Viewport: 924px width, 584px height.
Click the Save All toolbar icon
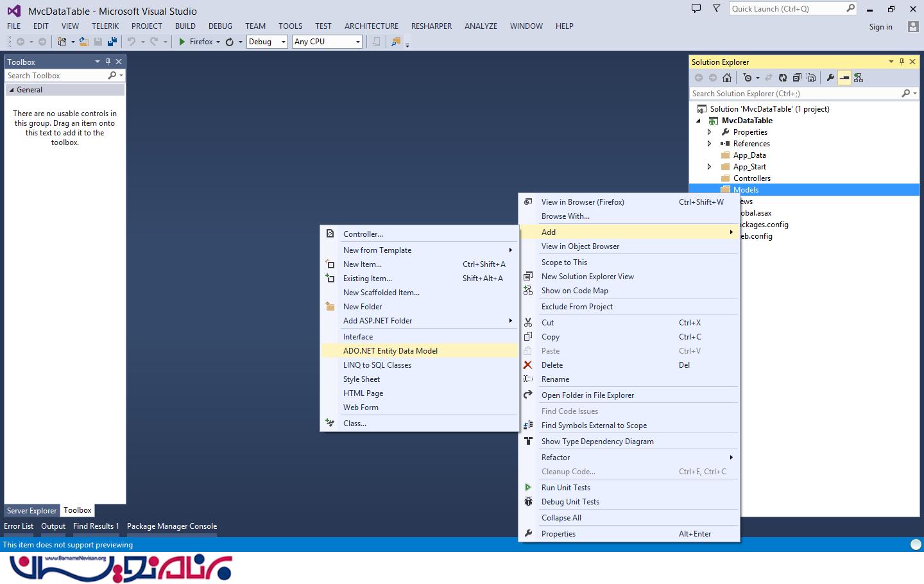(112, 42)
